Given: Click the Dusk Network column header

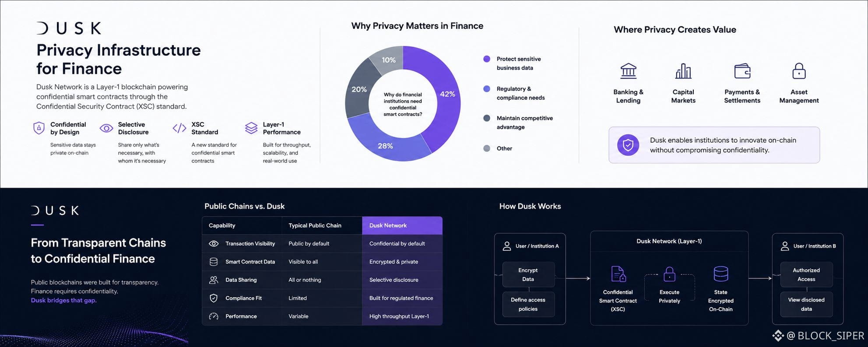Looking at the screenshot, I should tap(402, 226).
